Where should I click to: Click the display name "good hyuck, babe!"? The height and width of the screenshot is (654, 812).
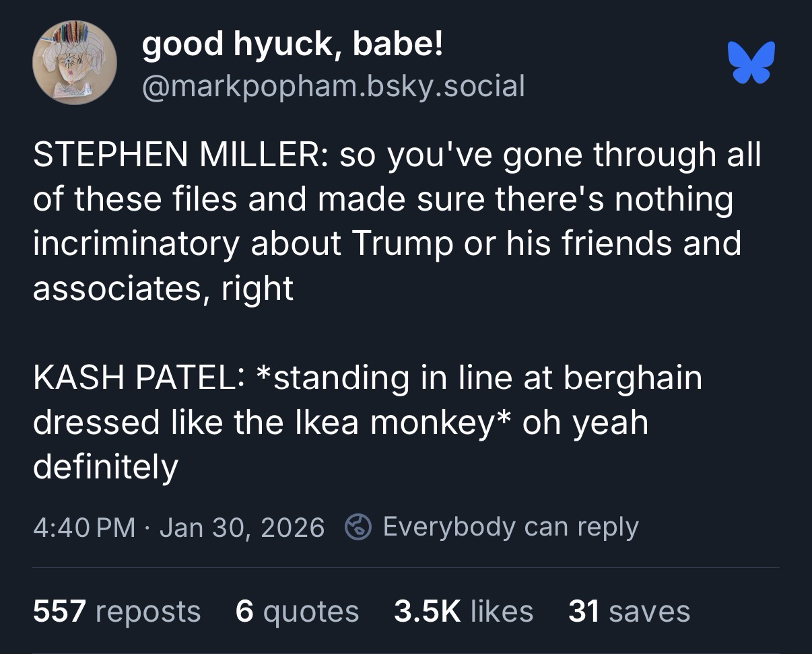pyautogui.click(x=293, y=45)
